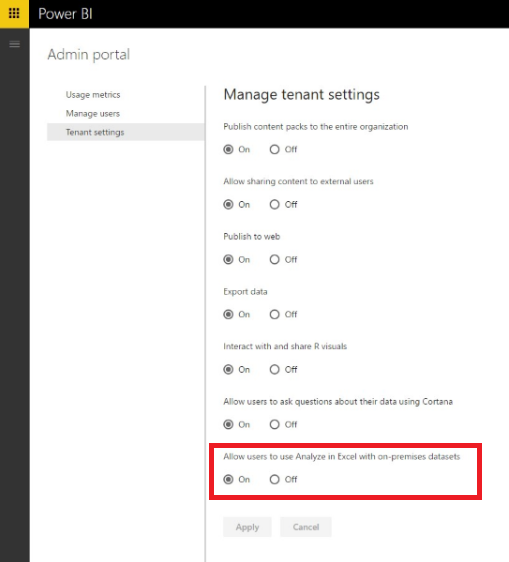Turn On Publish content packs to organization
509x562 pixels.
point(228,149)
